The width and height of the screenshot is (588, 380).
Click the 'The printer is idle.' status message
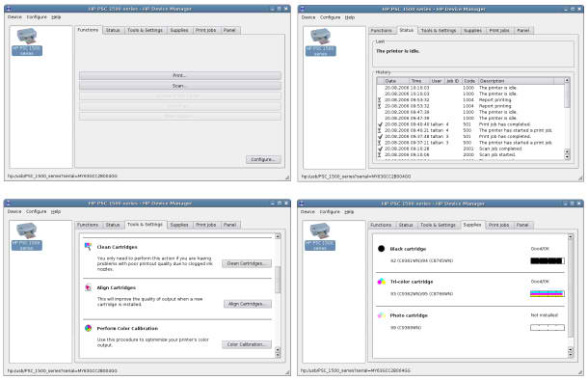click(x=398, y=51)
